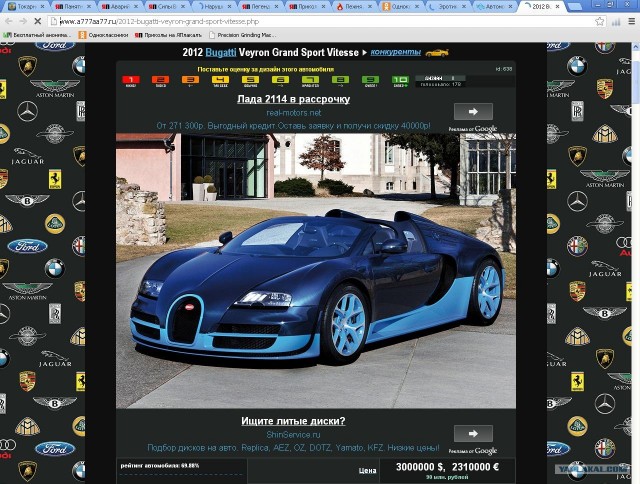Rate the car design 8
The width and height of the screenshot is (640, 484).
click(x=340, y=81)
